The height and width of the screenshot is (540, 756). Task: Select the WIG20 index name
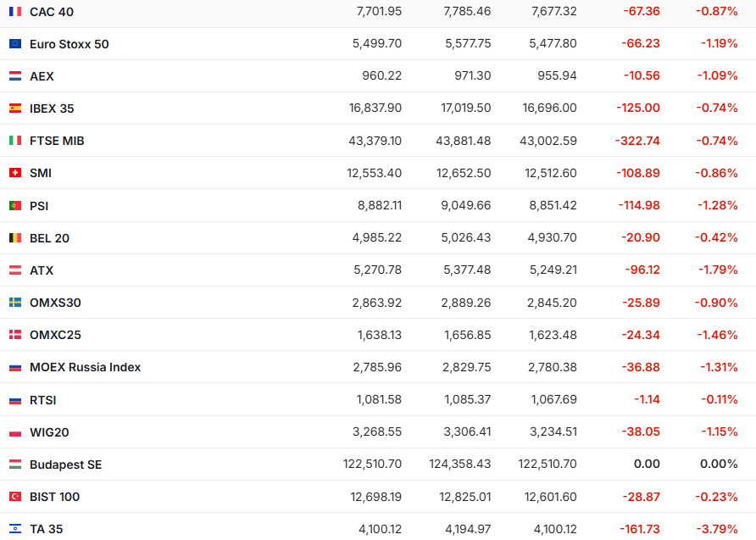click(49, 432)
